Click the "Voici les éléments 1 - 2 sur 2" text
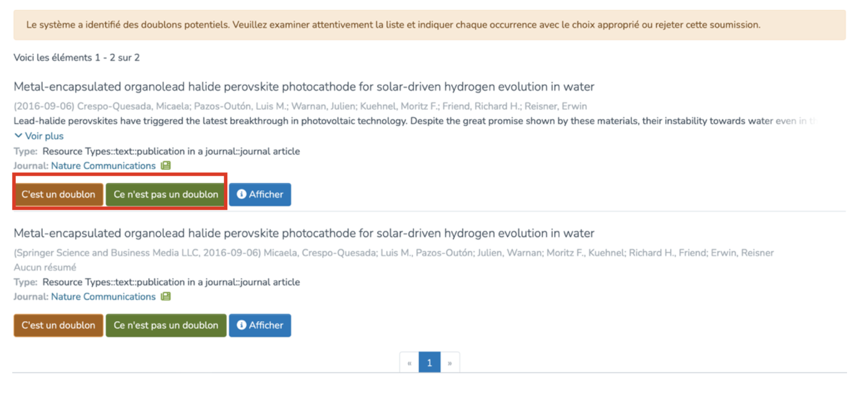This screenshot has height=393, width=868. point(77,58)
